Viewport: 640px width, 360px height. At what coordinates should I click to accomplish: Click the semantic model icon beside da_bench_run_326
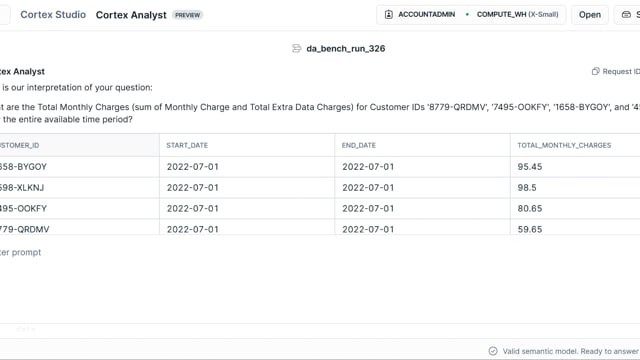pos(297,49)
